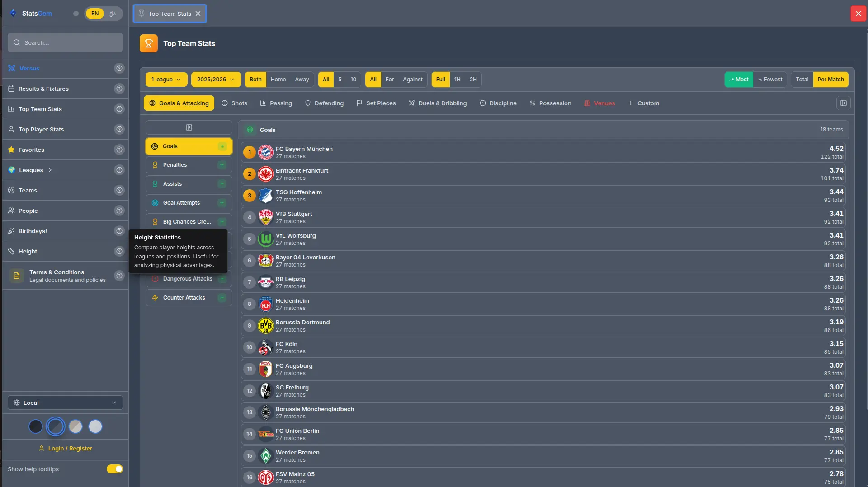The width and height of the screenshot is (868, 487).
Task: Select 1H period filter
Action: click(x=458, y=80)
